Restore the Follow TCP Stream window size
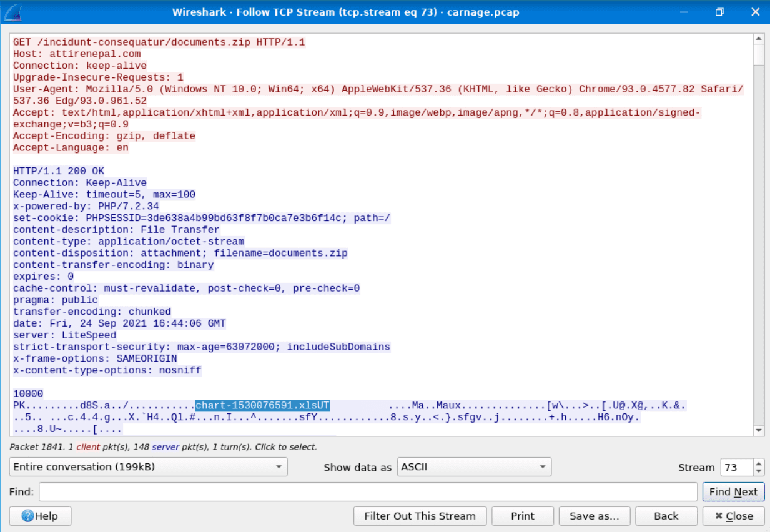The height and width of the screenshot is (532, 770). point(719,12)
